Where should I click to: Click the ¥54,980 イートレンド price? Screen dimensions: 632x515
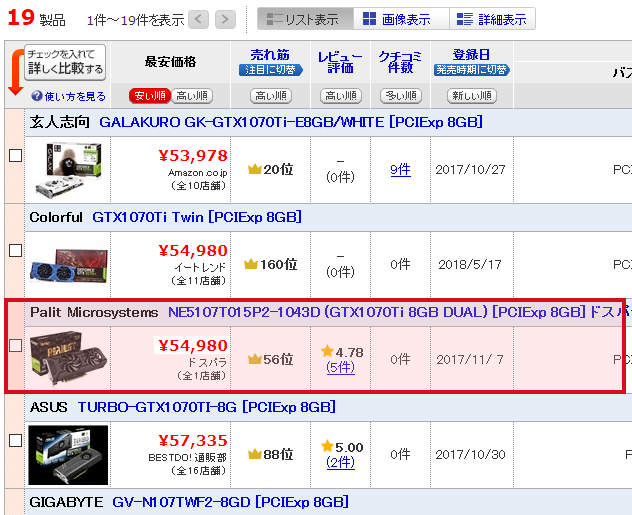[x=193, y=251]
